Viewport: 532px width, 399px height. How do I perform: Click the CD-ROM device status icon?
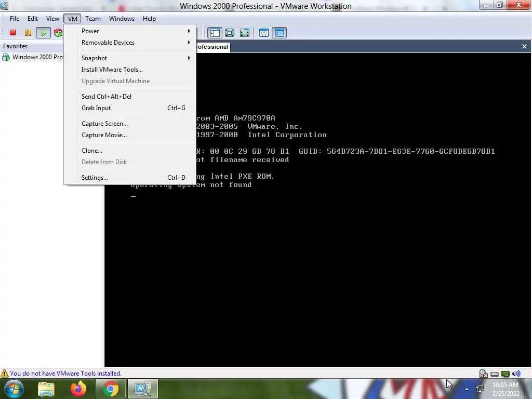pos(484,374)
